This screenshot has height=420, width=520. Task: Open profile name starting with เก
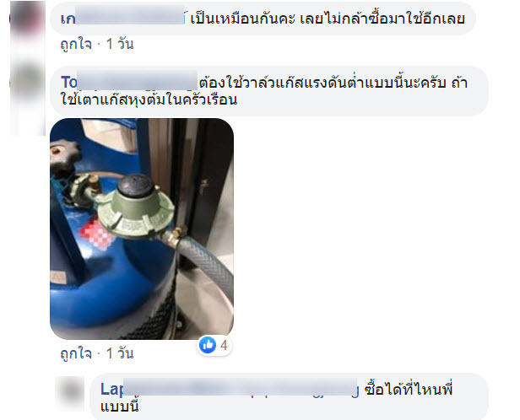click(x=122, y=19)
